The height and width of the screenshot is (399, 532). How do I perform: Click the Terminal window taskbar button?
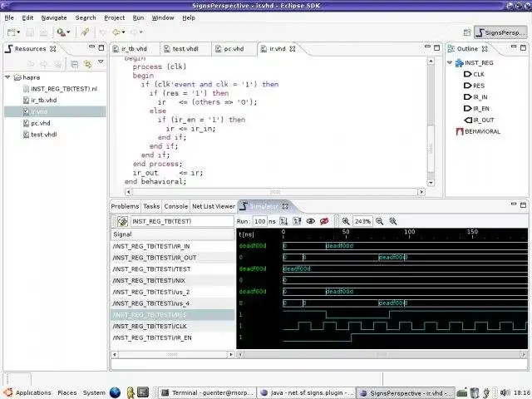click(206, 392)
